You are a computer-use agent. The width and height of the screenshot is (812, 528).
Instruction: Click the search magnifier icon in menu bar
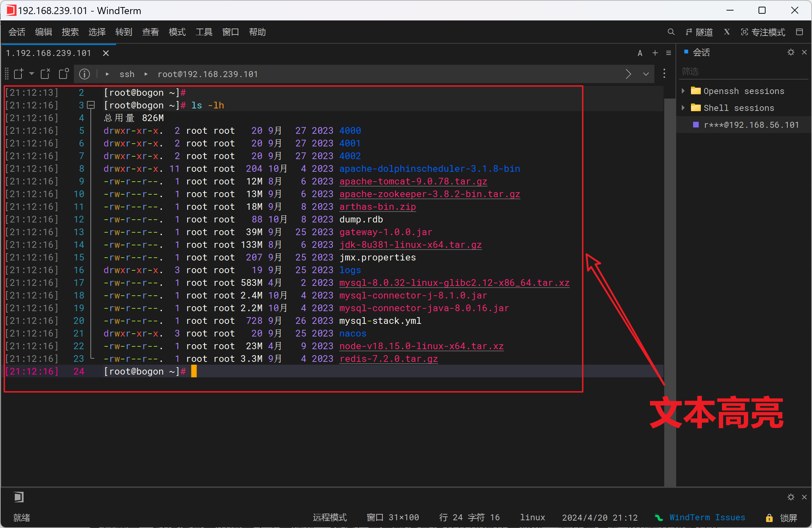pos(671,32)
